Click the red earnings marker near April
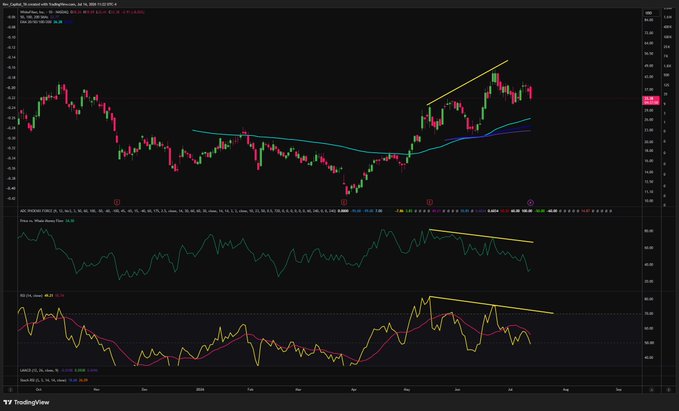This screenshot has height=411, width=679. 344,202
